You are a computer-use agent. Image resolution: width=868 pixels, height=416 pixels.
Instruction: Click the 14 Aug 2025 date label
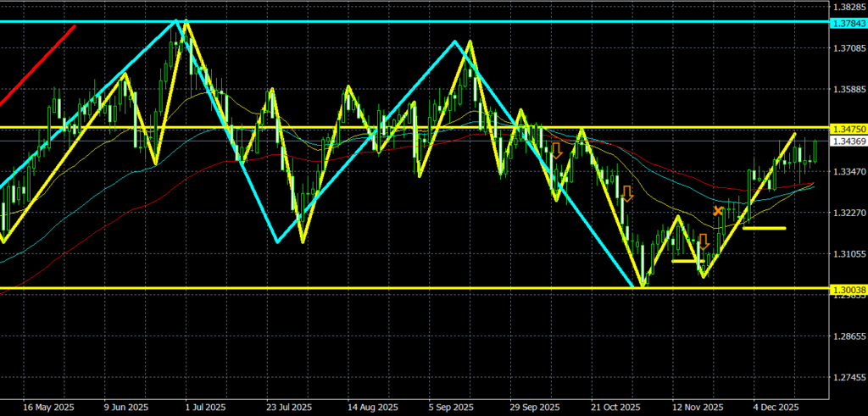point(372,406)
